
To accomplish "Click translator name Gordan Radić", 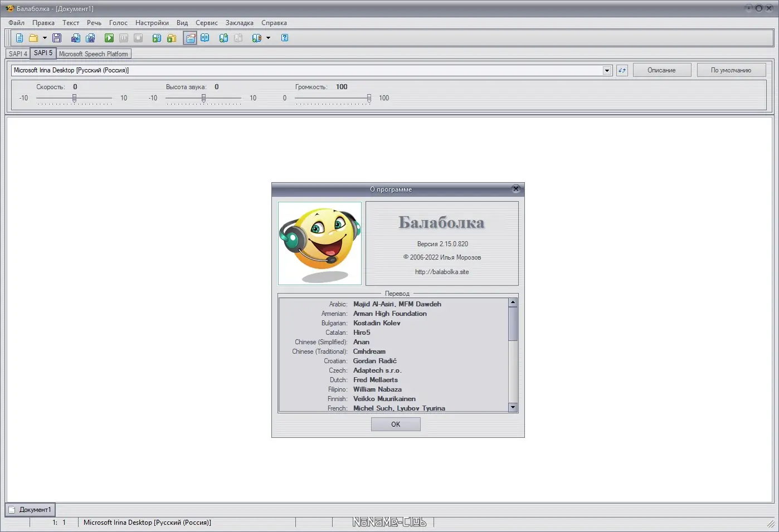I will coord(374,361).
